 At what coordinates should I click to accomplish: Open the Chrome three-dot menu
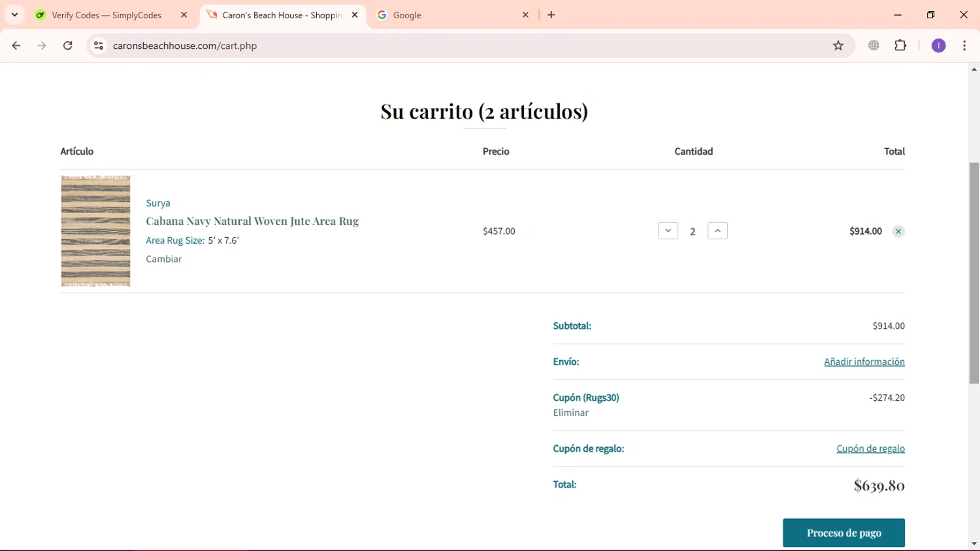point(964,46)
